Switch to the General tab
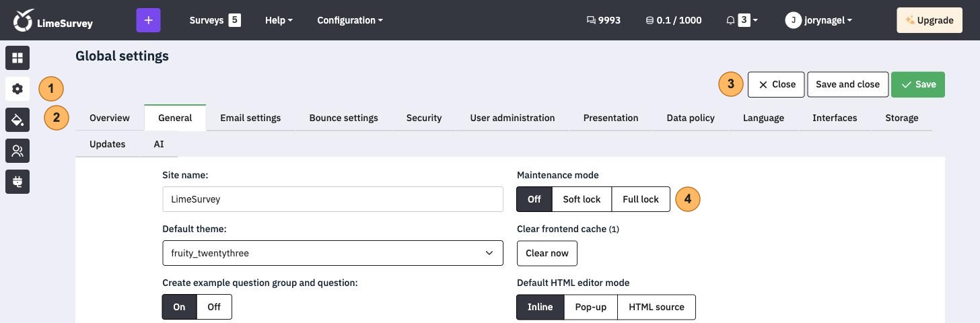The width and height of the screenshot is (980, 323). (175, 118)
